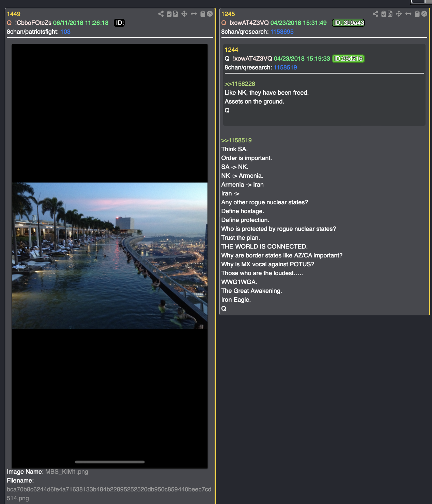The image size is (432, 504).
Task: Click 'Who is protected by rogue nuclear states?' line
Action: click(x=279, y=229)
